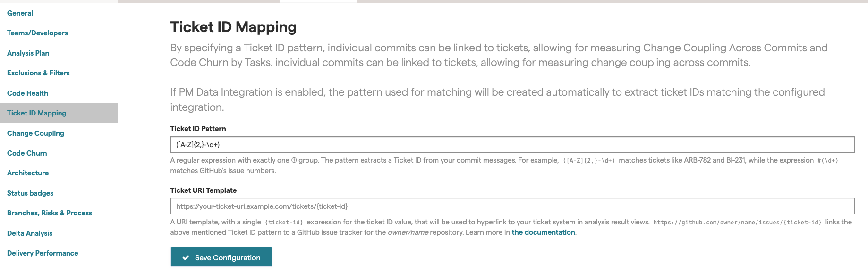
Task: Open Delta Analysis settings
Action: point(30,233)
